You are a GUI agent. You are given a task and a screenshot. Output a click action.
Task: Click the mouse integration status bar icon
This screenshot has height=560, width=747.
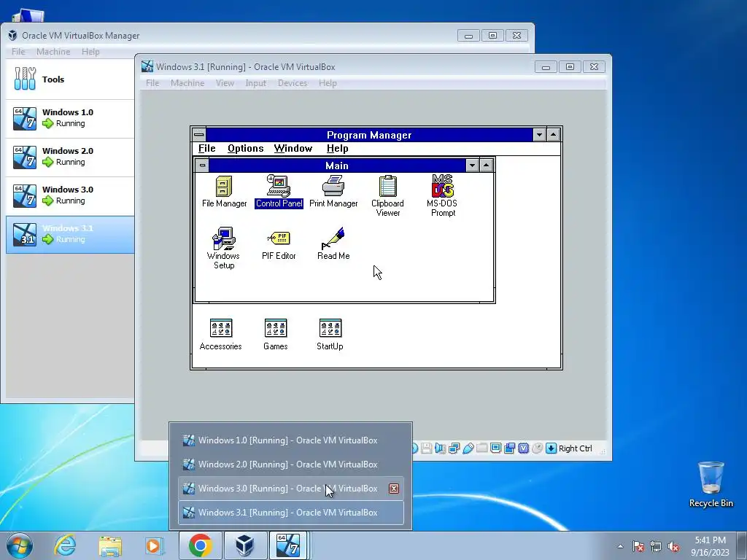pos(538,448)
